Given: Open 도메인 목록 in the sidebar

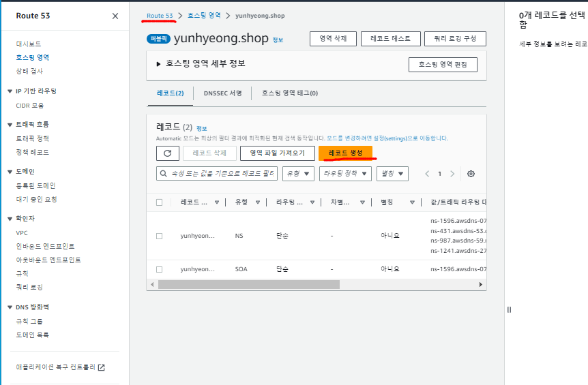Looking at the screenshot, I should pyautogui.click(x=32, y=335).
